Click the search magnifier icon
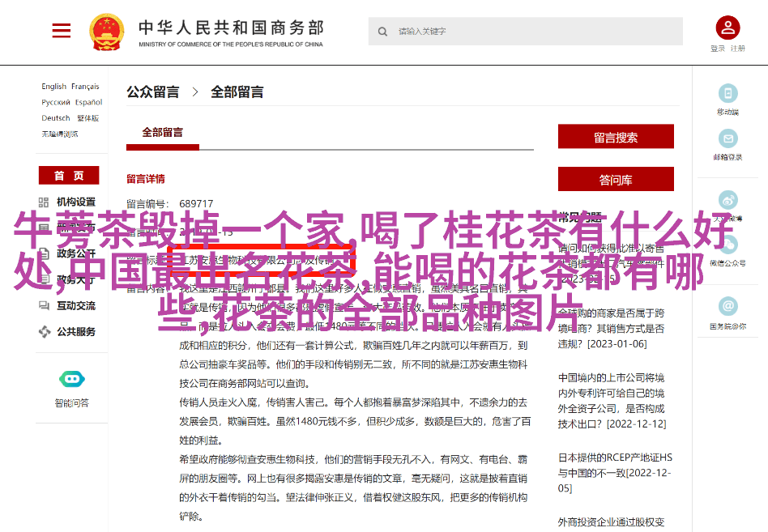 click(382, 32)
